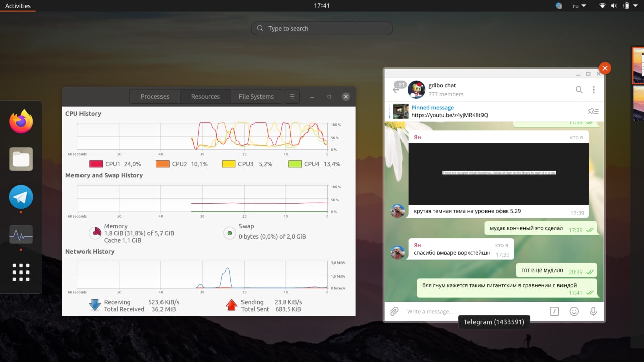Open the Files app in dock
644x362 pixels.
tap(21, 159)
